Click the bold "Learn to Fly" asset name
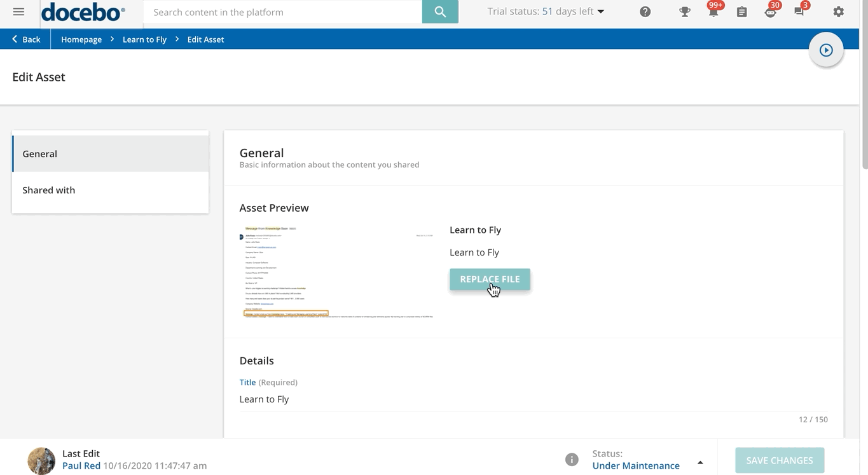This screenshot has height=475, width=868. [x=475, y=230]
